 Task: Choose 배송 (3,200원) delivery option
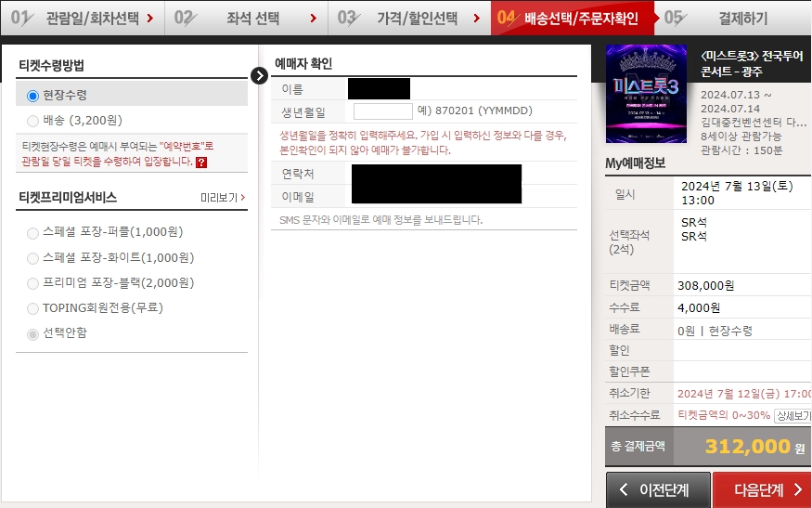coord(32,121)
